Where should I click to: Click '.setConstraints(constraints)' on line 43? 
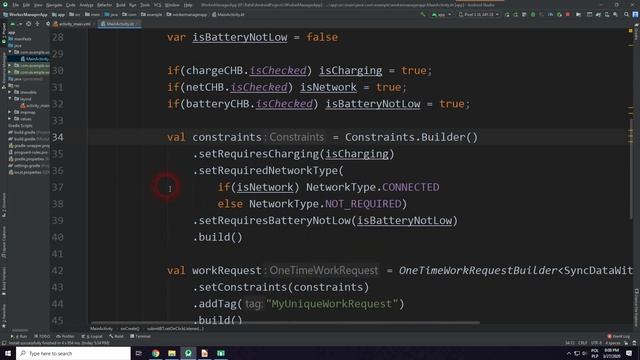point(281,287)
